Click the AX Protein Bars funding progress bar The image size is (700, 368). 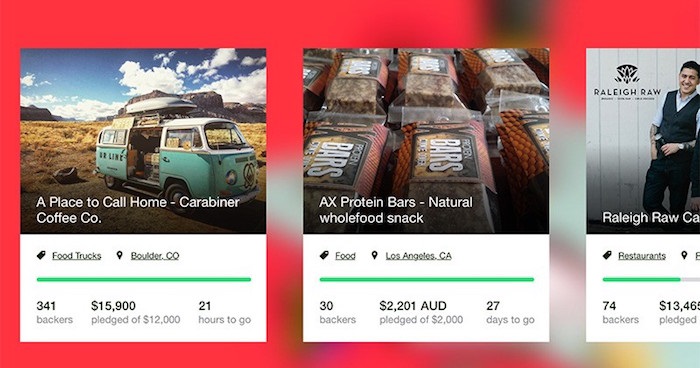(x=427, y=280)
